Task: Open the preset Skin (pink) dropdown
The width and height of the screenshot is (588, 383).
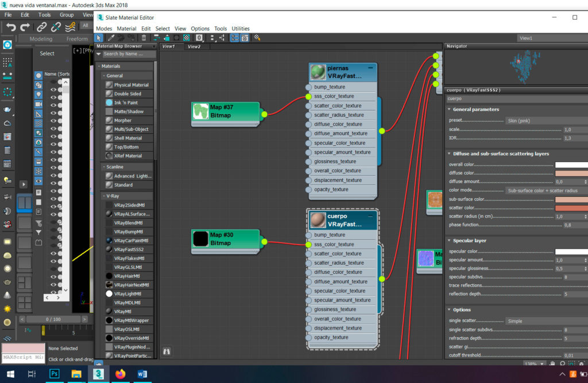Action: 546,121
